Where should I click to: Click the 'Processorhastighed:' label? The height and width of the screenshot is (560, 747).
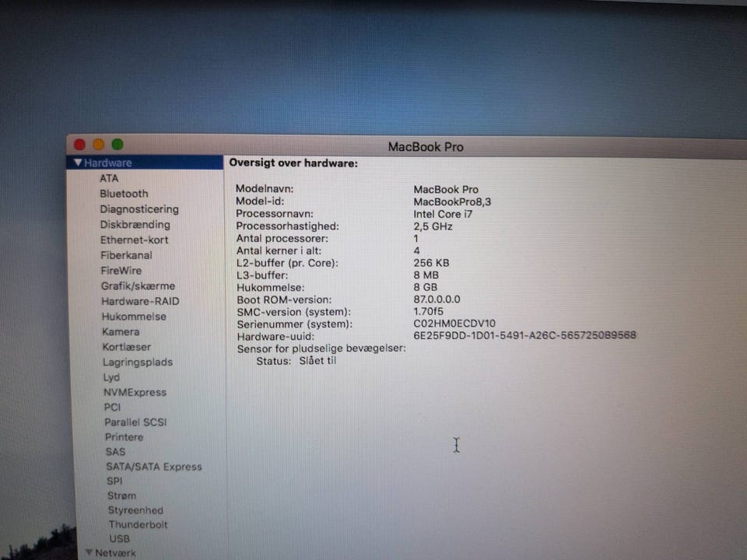(x=288, y=226)
